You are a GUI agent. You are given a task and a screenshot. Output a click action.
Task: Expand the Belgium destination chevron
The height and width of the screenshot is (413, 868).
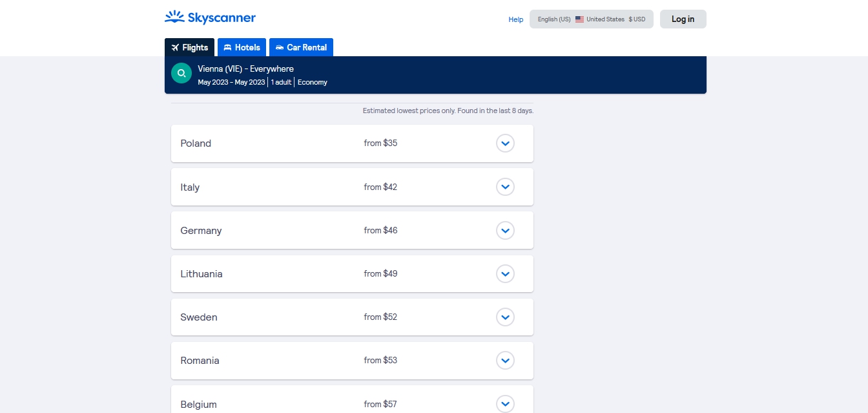tap(506, 404)
